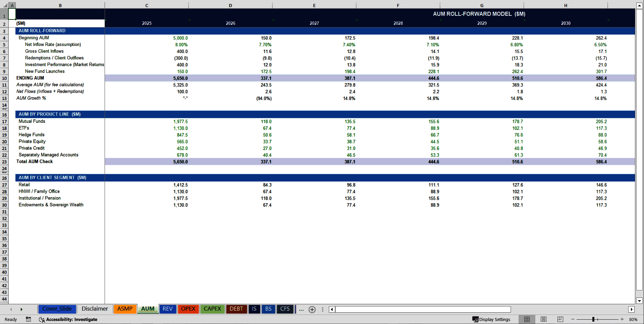Open the OPEX sheet

(x=188, y=309)
